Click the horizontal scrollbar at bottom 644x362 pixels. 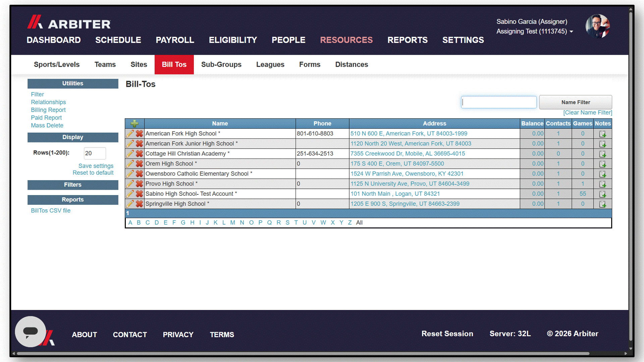(303, 353)
